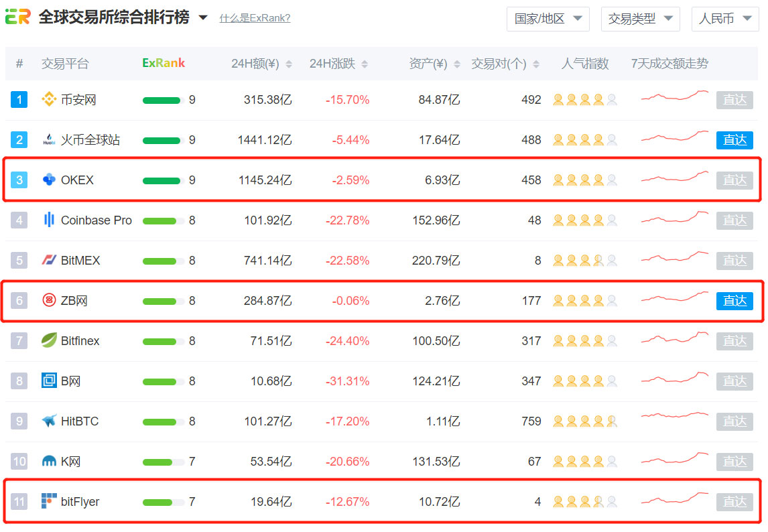Screen dimensions: 768x532
Task: Click the 火币全球站 Huobi logo
Action: tap(49, 139)
